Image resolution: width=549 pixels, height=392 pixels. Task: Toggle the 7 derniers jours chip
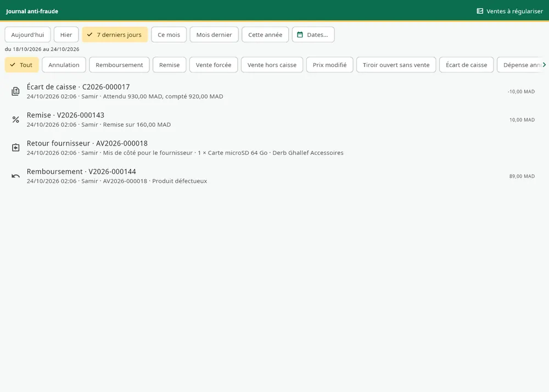(x=115, y=35)
